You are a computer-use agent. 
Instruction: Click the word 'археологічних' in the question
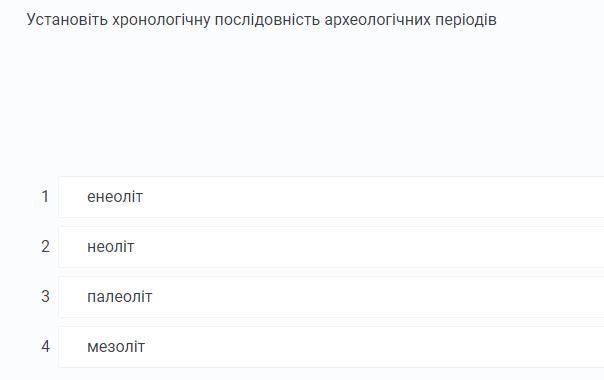point(377,20)
